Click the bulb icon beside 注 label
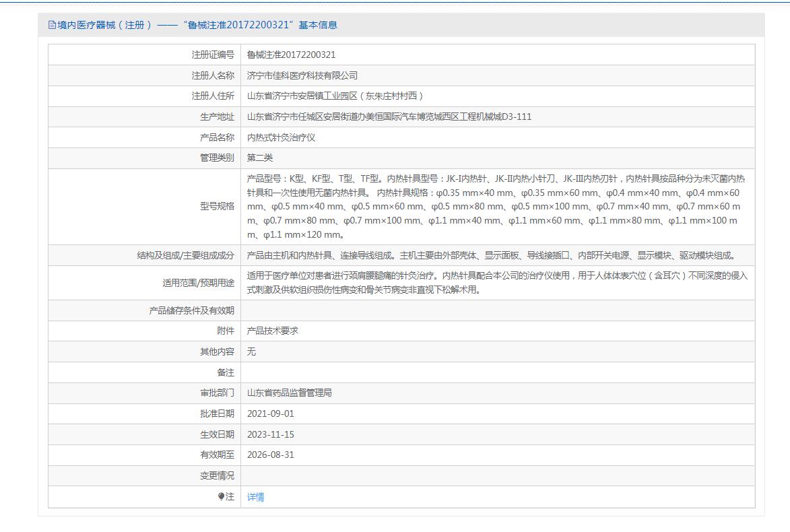790x532 pixels. (221, 496)
